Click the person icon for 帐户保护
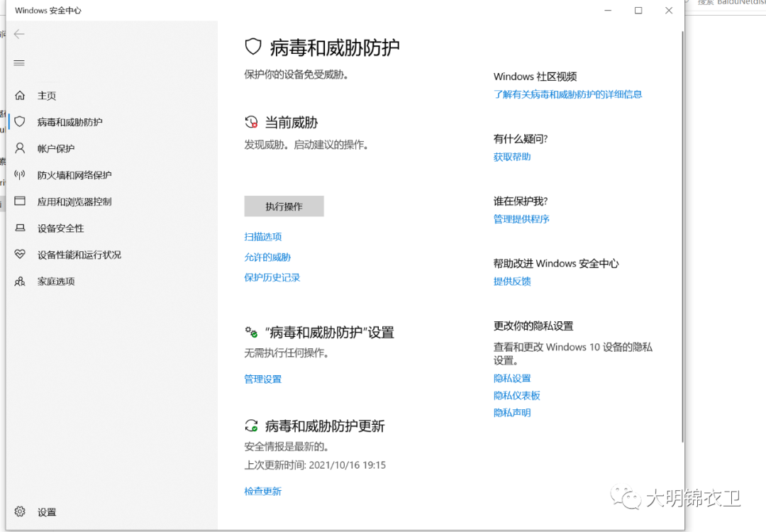 (20, 148)
